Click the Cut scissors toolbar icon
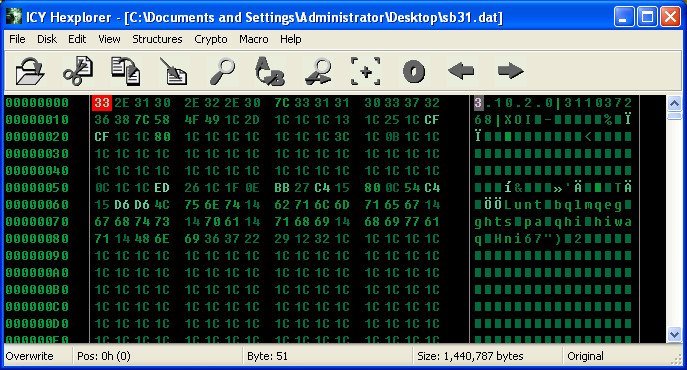 coord(78,71)
